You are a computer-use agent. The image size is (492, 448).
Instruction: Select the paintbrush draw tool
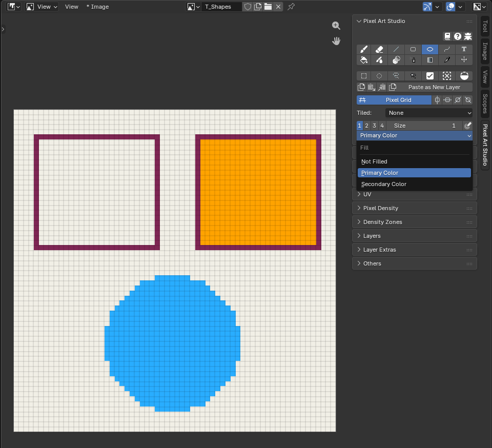[x=364, y=49]
